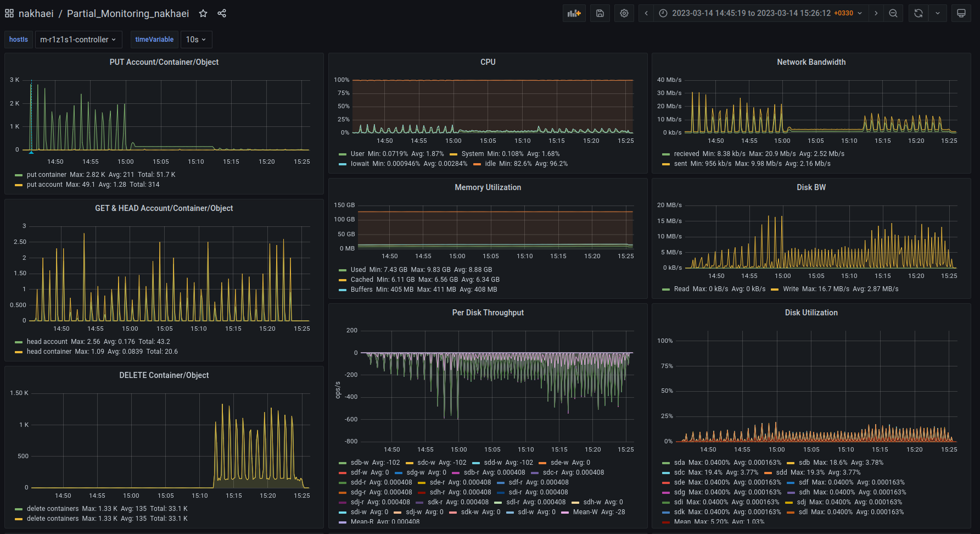Cycle view mode with monitor icon

[x=961, y=13]
